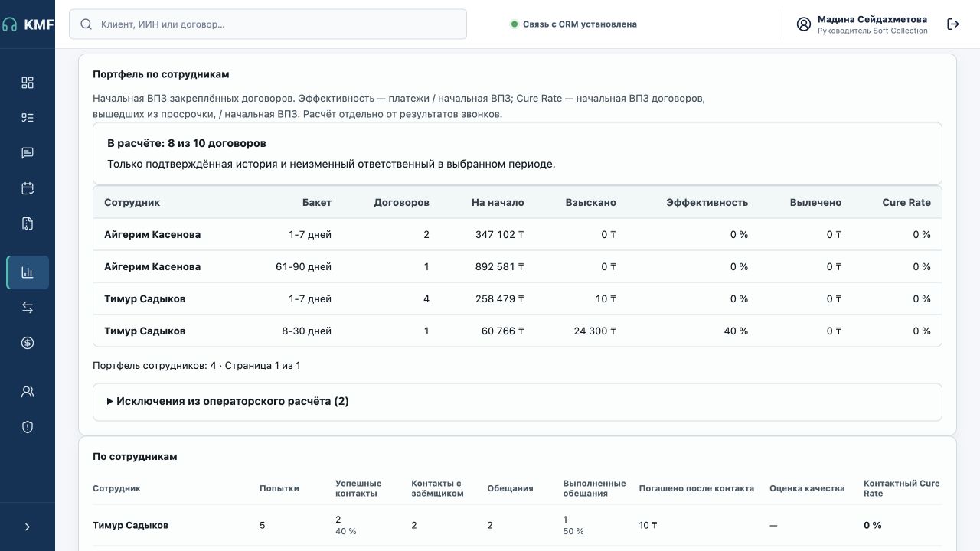Screen dimensions: 980x551
Task: Click the 'Договоров' column header
Action: pos(402,203)
